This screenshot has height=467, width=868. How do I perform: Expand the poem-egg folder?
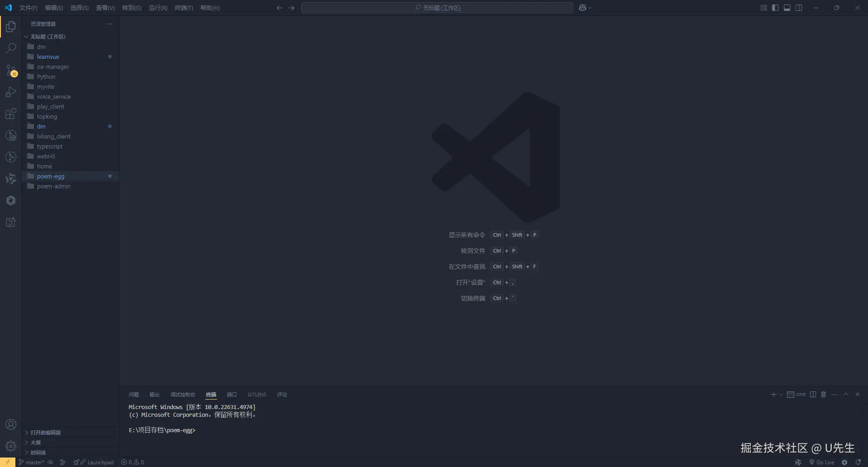click(71, 176)
